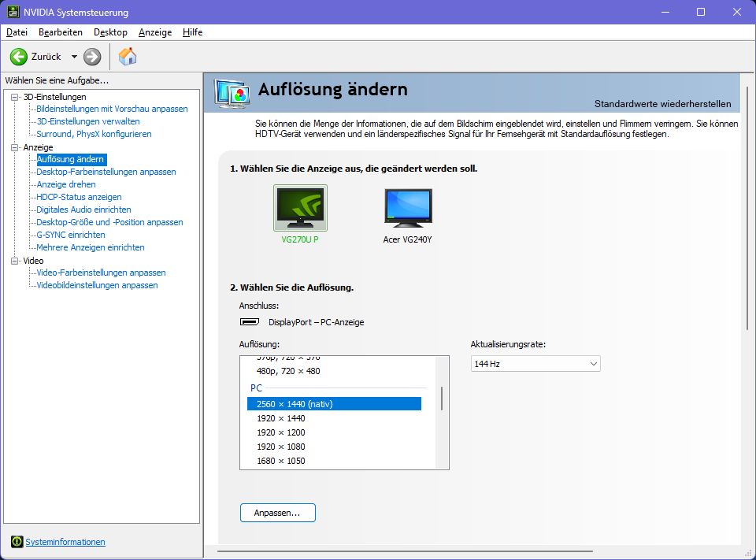
Task: Collapse the Video tree node
Action: point(14,261)
